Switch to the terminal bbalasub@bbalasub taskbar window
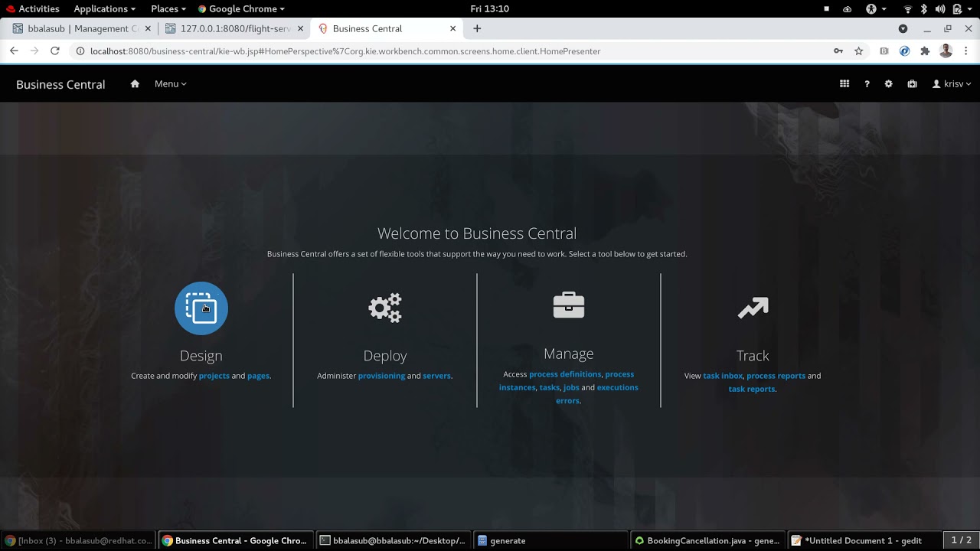 click(392, 540)
